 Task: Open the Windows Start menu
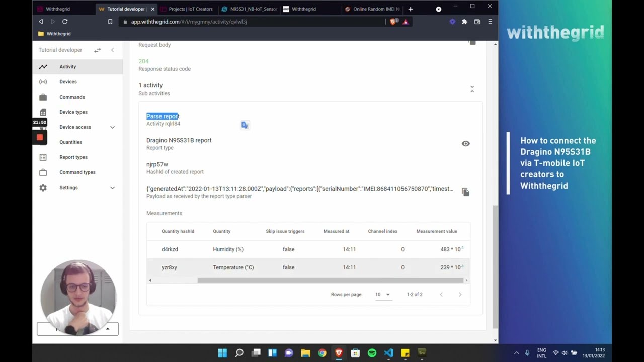pos(222,353)
